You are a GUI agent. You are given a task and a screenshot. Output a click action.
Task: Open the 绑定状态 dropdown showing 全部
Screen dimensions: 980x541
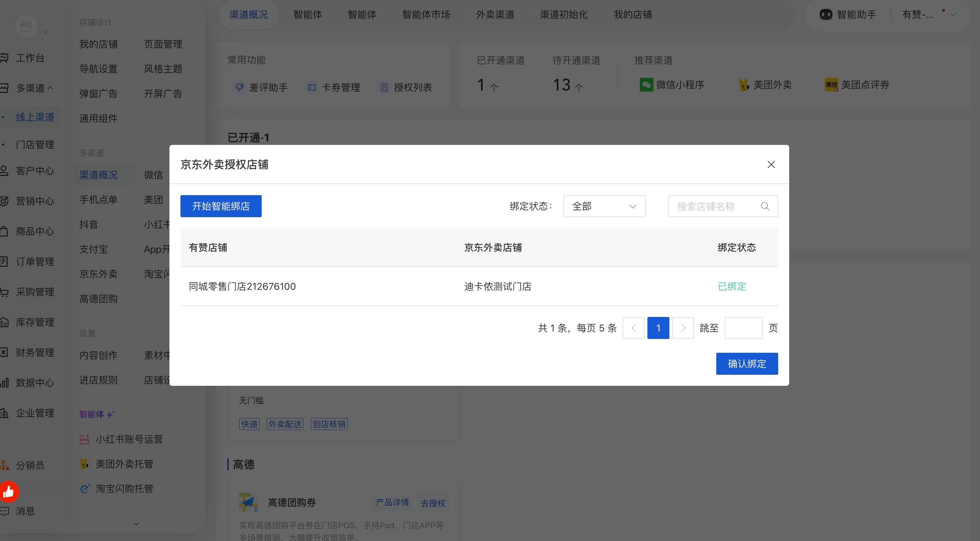604,206
